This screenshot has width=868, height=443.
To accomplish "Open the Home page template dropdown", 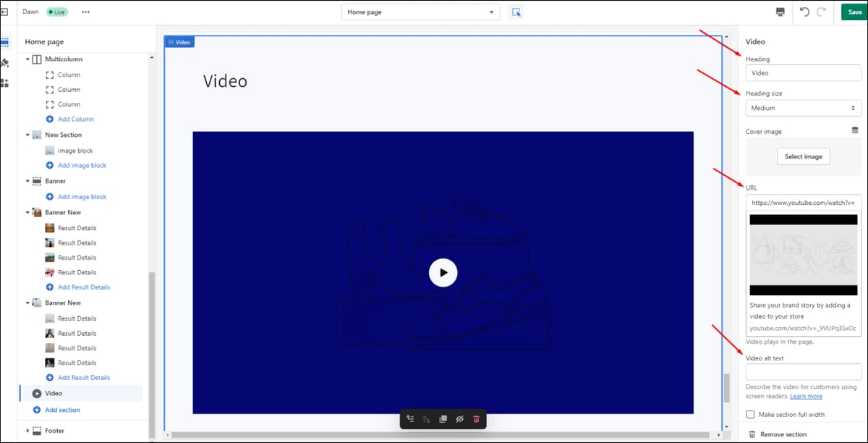I will coord(421,12).
